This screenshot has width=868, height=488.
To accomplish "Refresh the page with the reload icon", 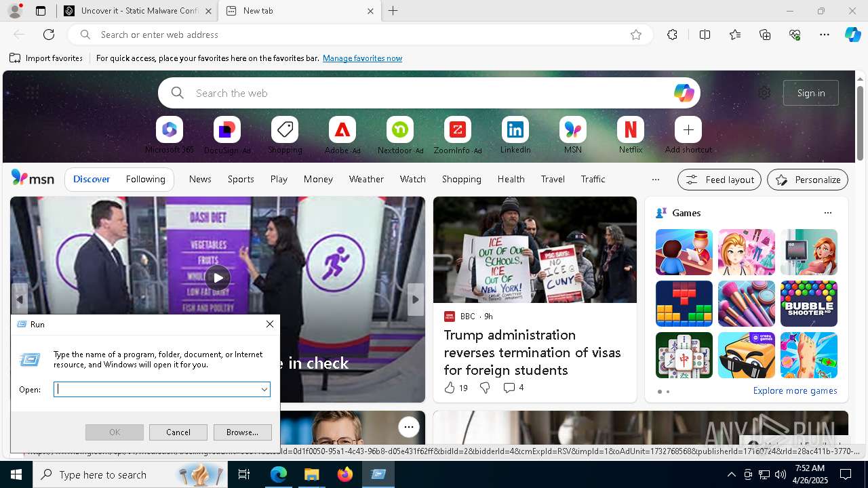I will (x=49, y=35).
